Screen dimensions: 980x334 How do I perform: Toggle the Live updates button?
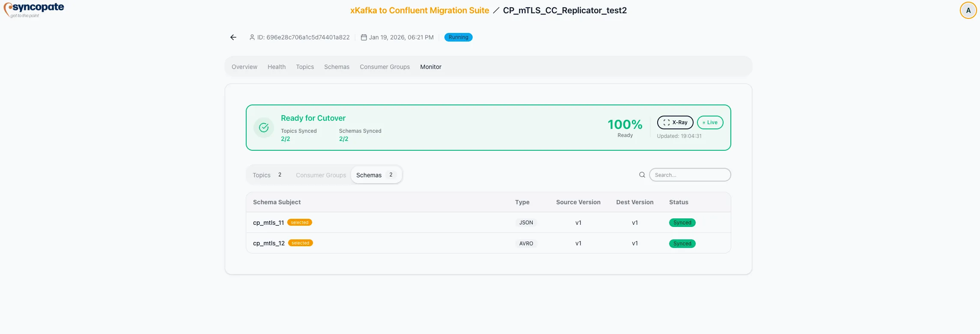click(x=710, y=122)
